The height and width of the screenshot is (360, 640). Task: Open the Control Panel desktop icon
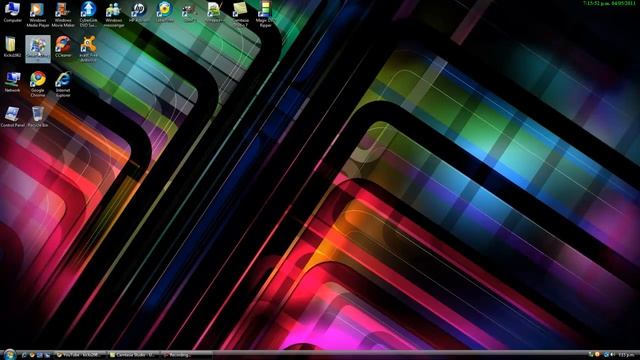tap(12, 117)
